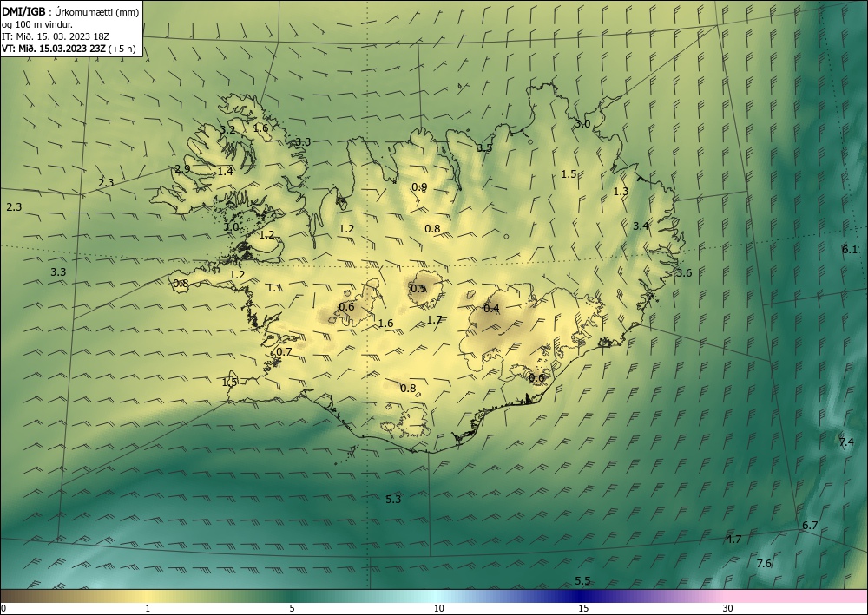Select the IT: Mið. 15. 03. 2023 18Z line

point(56,36)
